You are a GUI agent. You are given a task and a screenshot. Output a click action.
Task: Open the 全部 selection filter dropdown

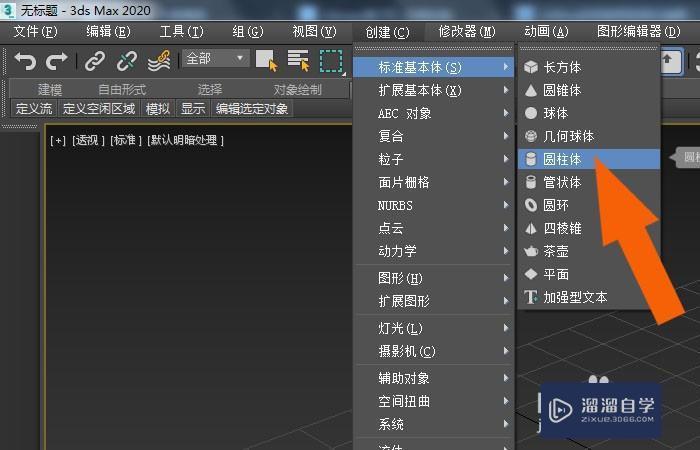[x=216, y=58]
